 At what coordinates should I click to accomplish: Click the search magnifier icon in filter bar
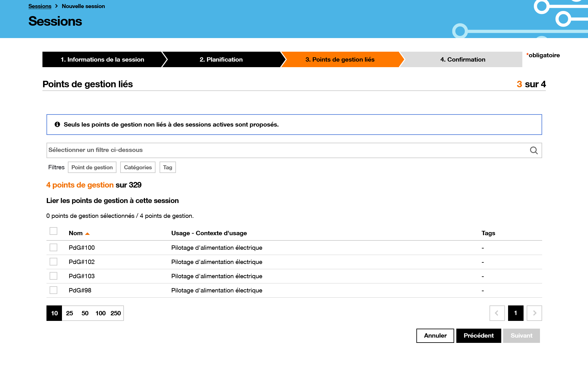(533, 150)
